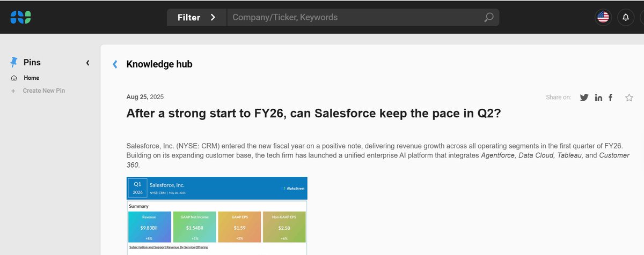Click the GAAP EPS $1.59 tile

(239, 227)
